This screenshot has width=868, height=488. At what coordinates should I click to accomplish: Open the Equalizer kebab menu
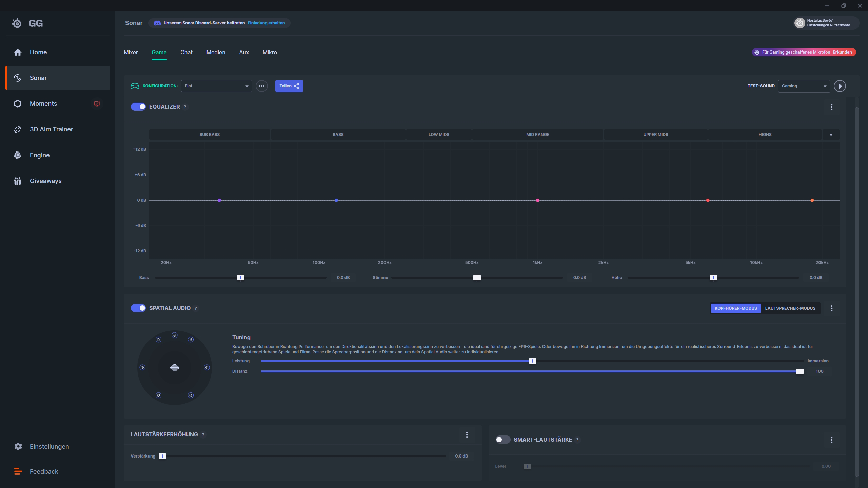point(831,107)
